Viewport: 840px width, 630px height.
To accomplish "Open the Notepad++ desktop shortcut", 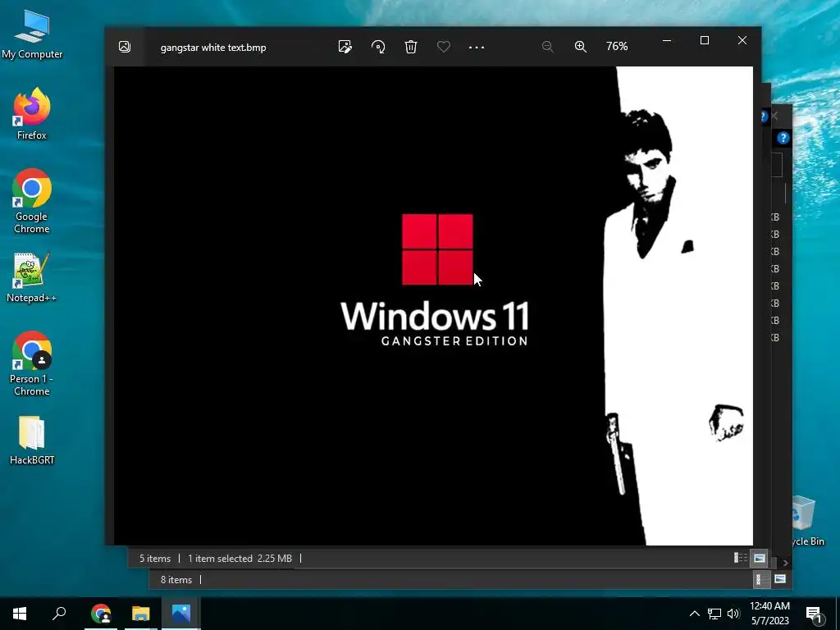I will click(x=32, y=277).
